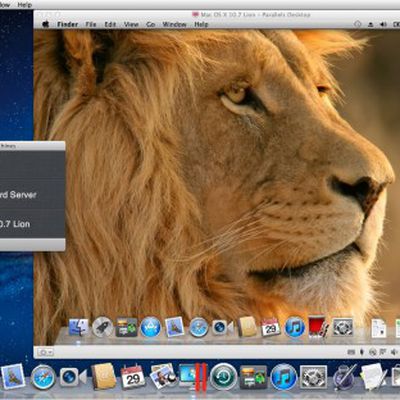Open iCal calendar in the guest dock
Image resolution: width=400 pixels, height=400 pixels.
click(270, 327)
